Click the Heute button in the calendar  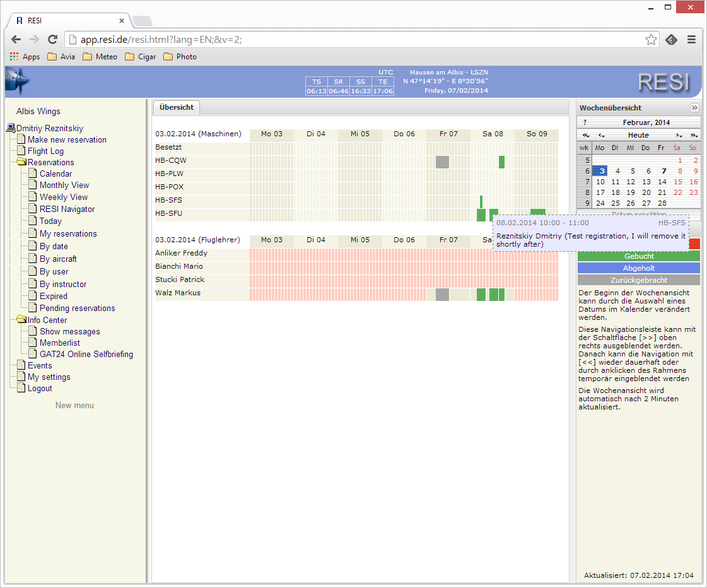(638, 136)
